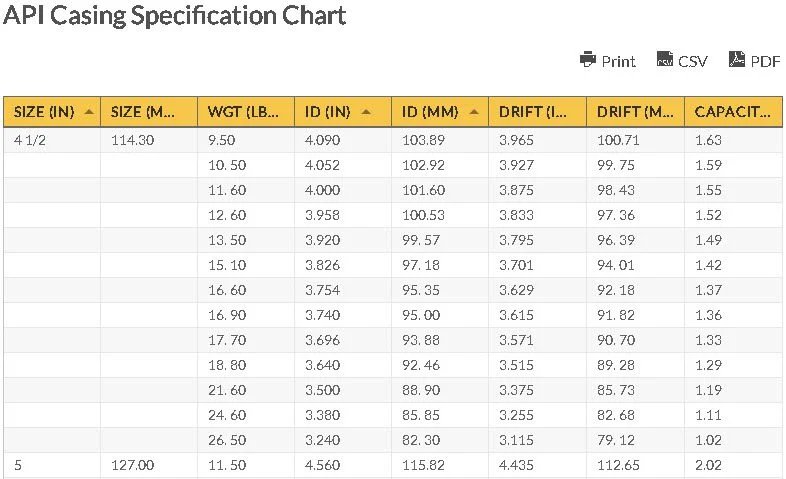The height and width of the screenshot is (479, 786).
Task: Click the sort arrow on SIZE (IN)
Action: [90, 111]
